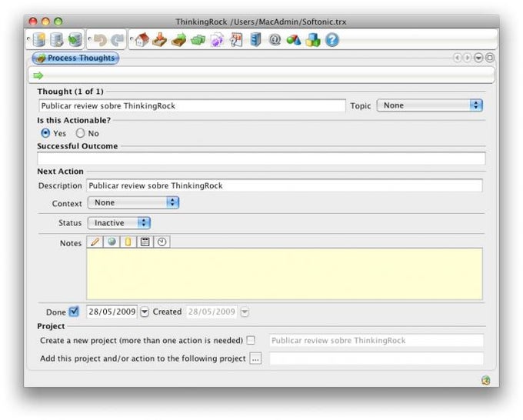Click the colored shapes icon
523x420 pixels.
point(294,40)
